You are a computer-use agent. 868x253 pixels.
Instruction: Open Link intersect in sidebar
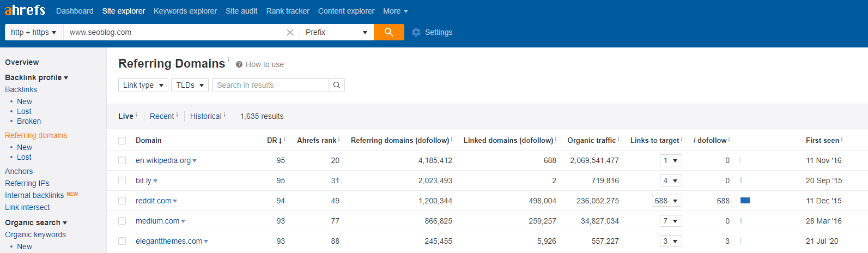pos(27,207)
